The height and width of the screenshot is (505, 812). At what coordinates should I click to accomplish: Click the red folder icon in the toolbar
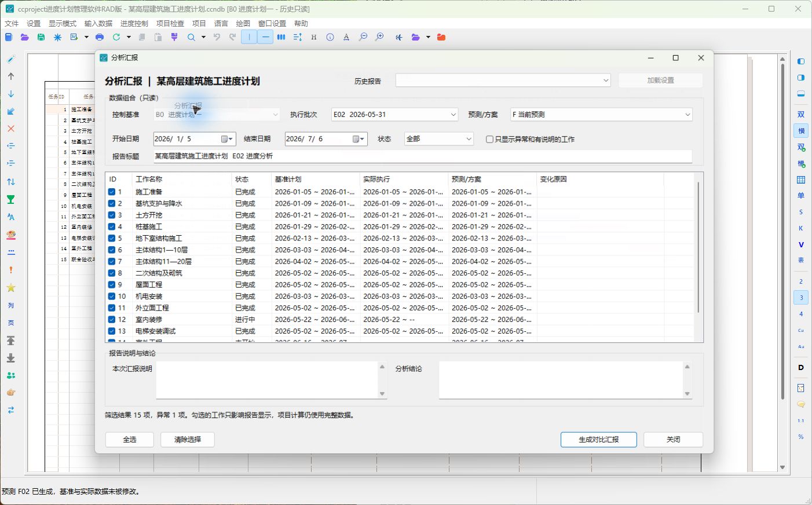pyautogui.click(x=441, y=37)
